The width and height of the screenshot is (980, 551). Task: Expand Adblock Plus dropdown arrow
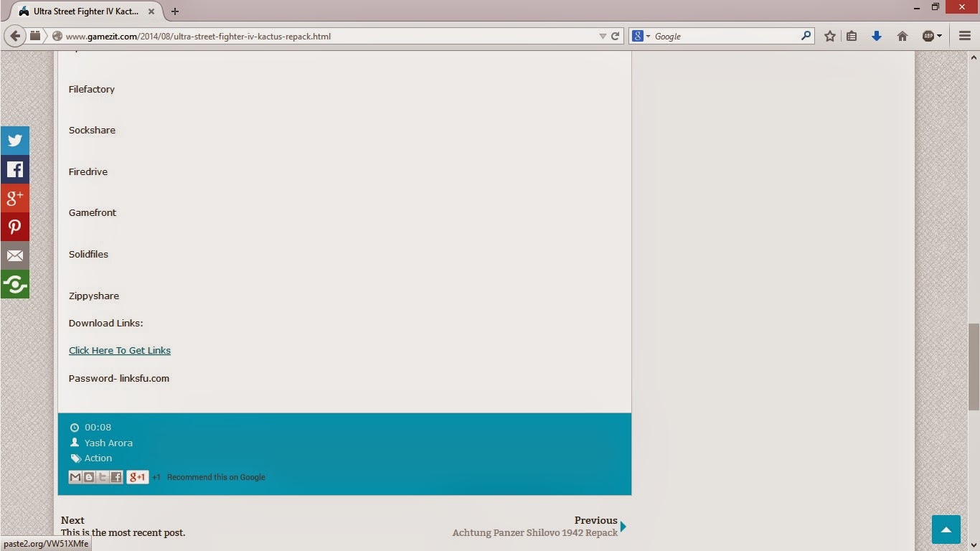[939, 36]
